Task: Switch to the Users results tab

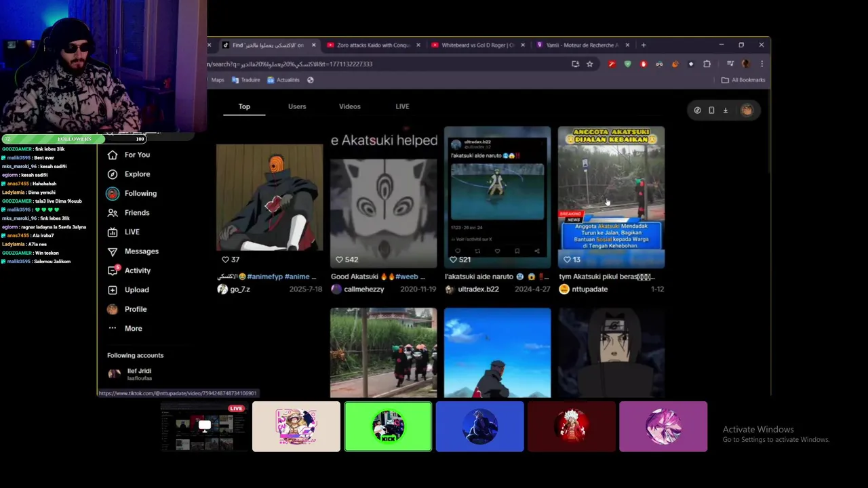Action: (297, 106)
